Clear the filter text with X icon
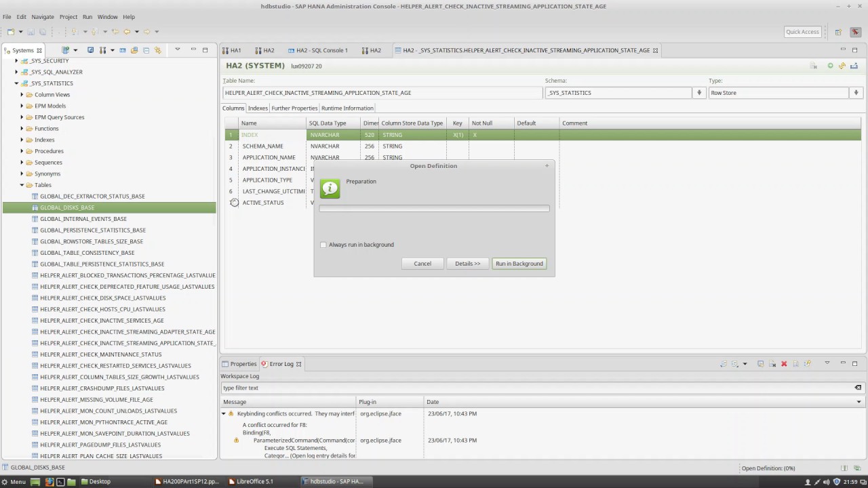The width and height of the screenshot is (868, 488). pos(858,388)
